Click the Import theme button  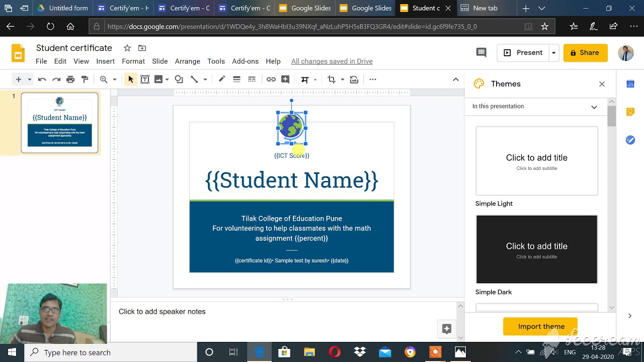coord(541,326)
